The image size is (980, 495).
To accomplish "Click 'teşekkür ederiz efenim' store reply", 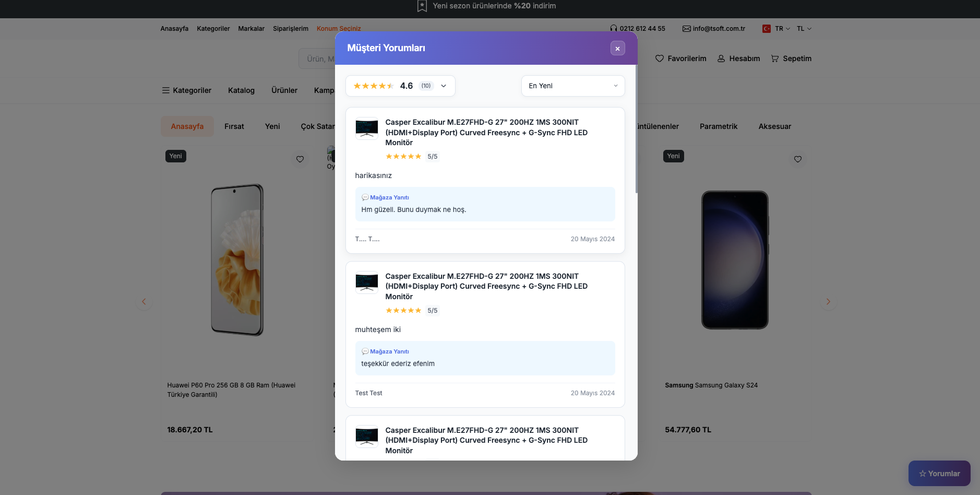I will point(398,363).
